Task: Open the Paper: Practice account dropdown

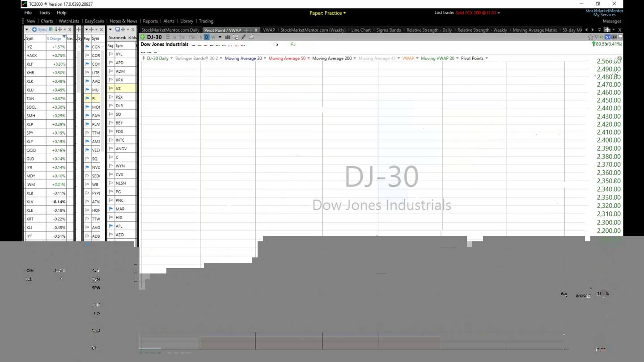Action: point(328,13)
